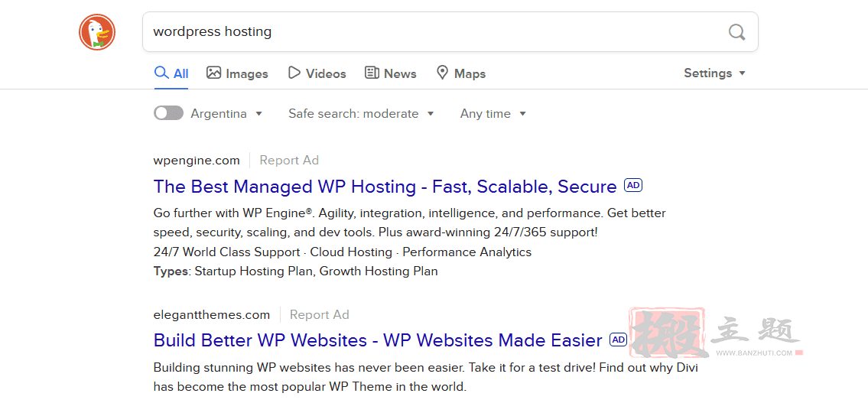The height and width of the screenshot is (416, 868).
Task: Open the Argentina region dropdown
Action: [227, 113]
